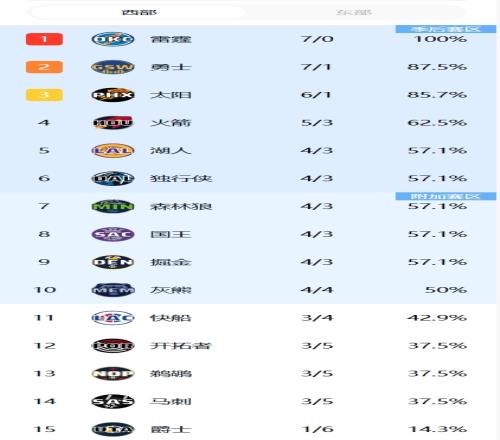This screenshot has height=440, width=500.
Task: Open the DAL Mavericks team logo
Action: click(113, 179)
